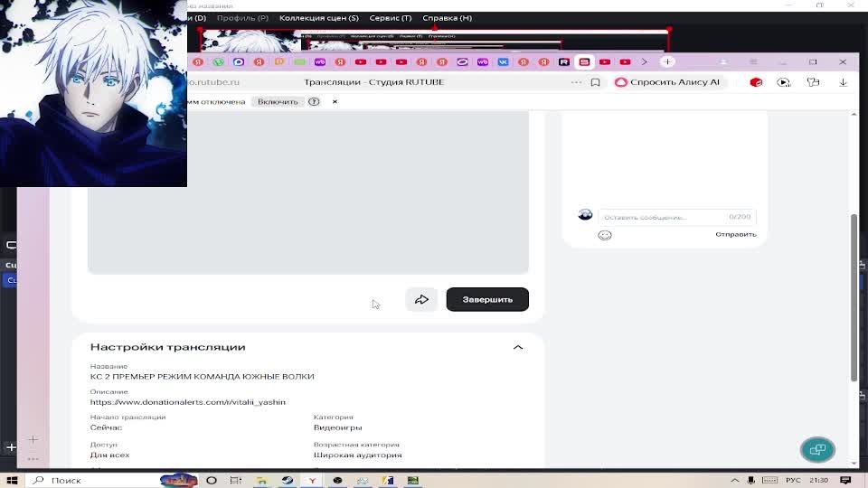Click the share arrow icon beside Завершить
Image resolution: width=868 pixels, height=488 pixels.
click(421, 299)
